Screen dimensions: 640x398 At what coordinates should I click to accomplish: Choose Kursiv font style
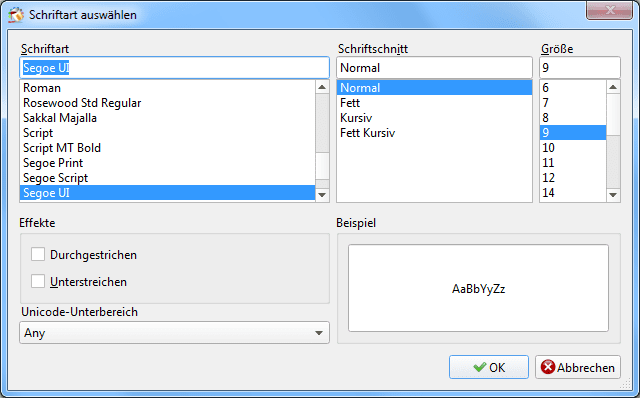(434, 118)
